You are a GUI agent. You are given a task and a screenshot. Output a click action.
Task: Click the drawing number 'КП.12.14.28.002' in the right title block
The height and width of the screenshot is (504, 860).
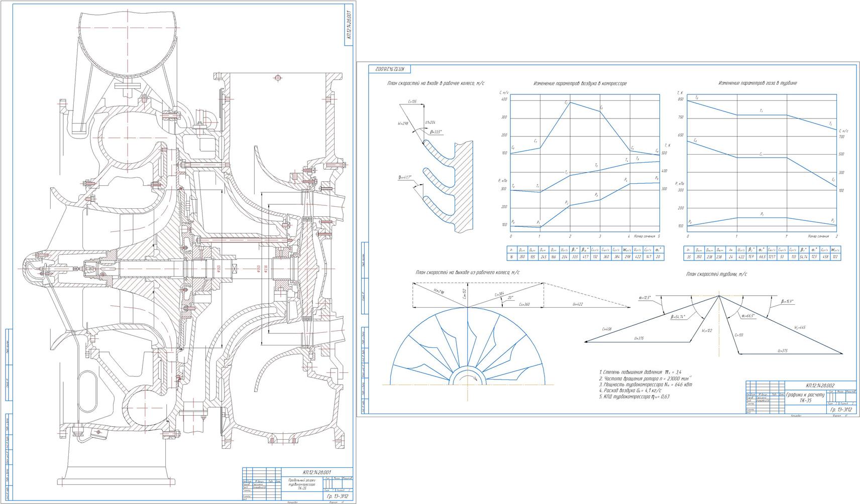click(x=820, y=386)
